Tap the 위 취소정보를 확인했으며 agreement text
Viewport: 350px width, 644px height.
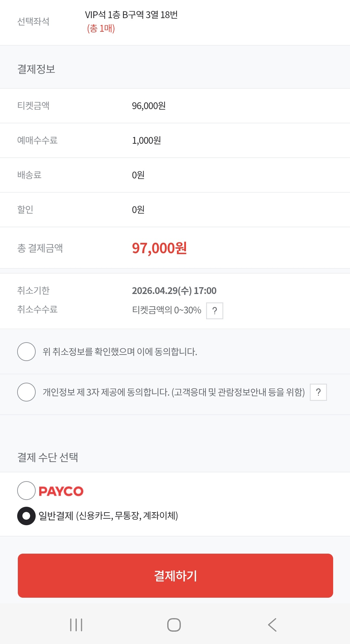point(120,352)
